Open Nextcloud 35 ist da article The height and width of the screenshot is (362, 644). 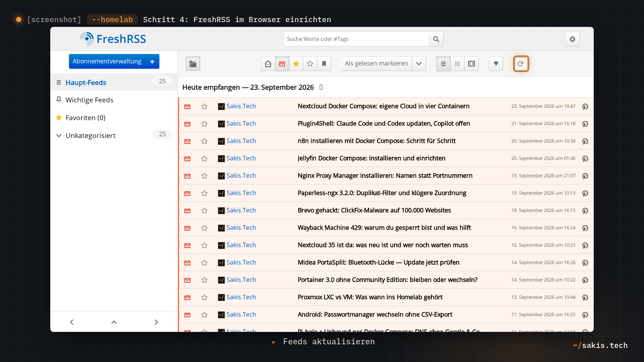point(383,245)
